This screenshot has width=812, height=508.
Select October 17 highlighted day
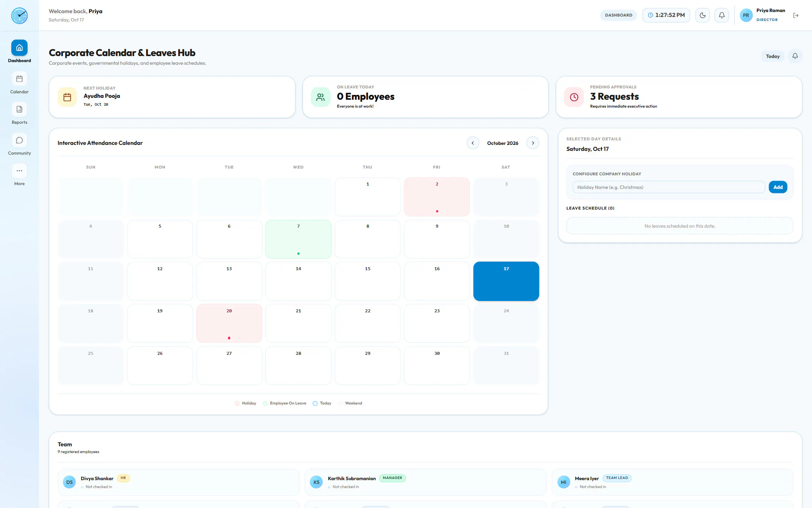coord(506,281)
